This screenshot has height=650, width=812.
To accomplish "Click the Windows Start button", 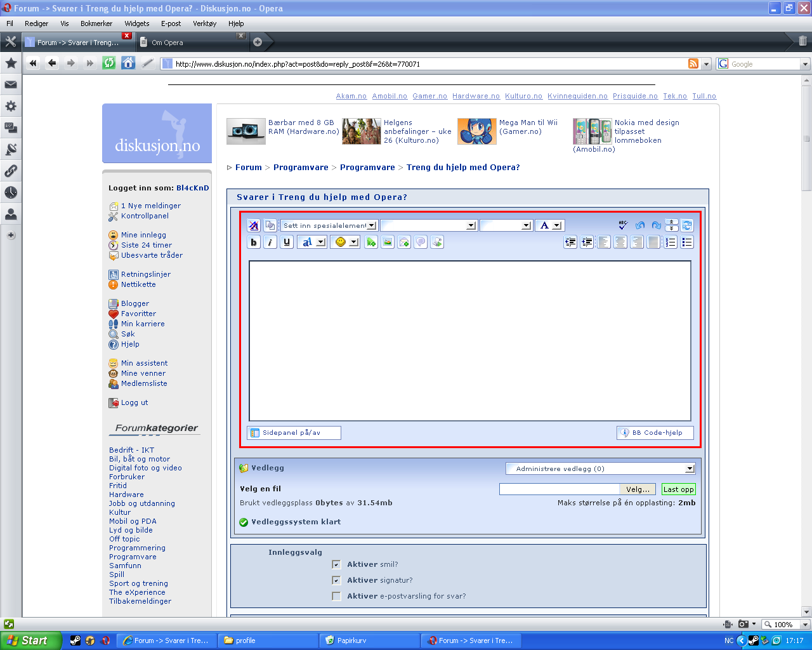I will [x=31, y=640].
